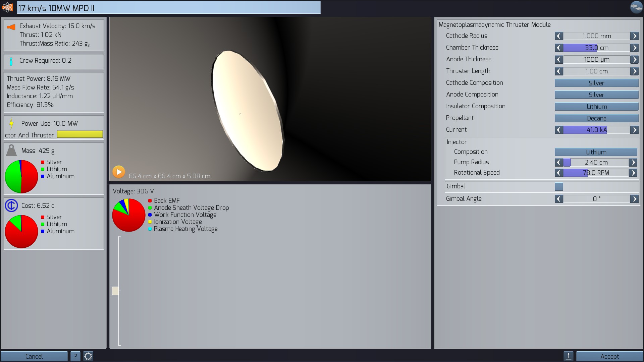Decrease Pump Radius with left arrow
This screenshot has height=362, width=644.
pos(559,162)
